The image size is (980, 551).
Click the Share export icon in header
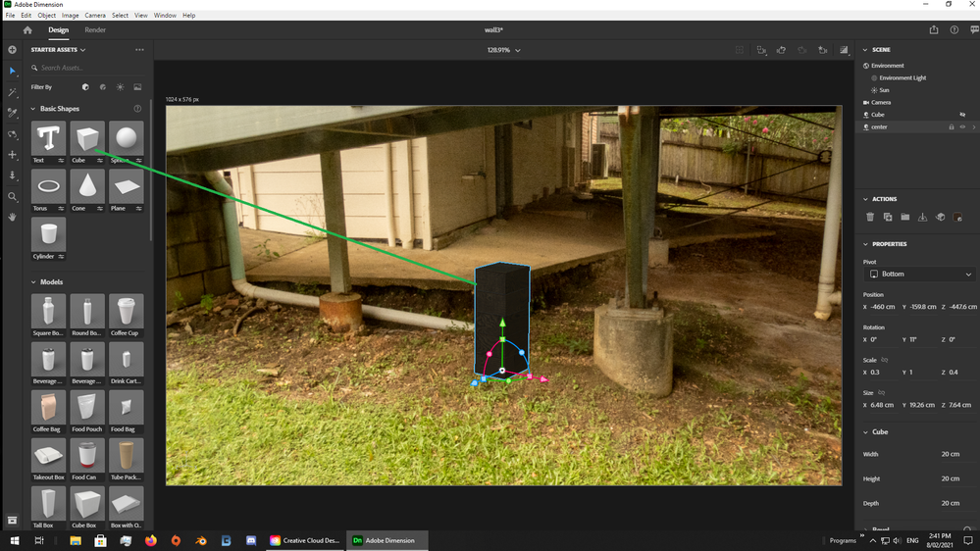click(934, 30)
